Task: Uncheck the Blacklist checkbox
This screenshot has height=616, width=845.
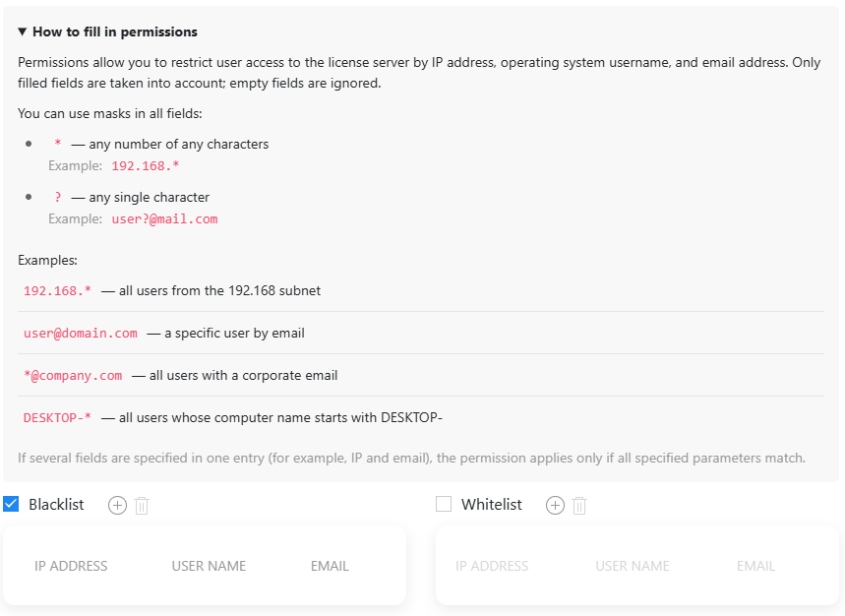Action: click(x=12, y=505)
